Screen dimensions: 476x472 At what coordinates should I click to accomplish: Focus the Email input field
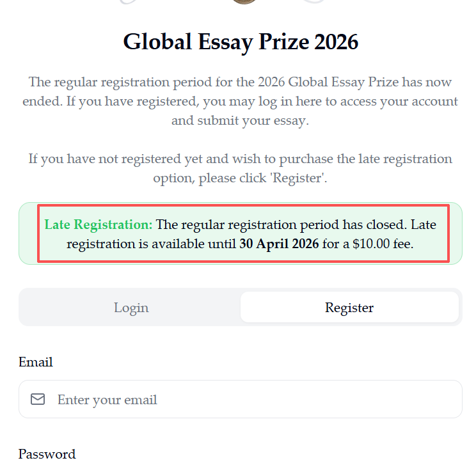(x=256, y=400)
